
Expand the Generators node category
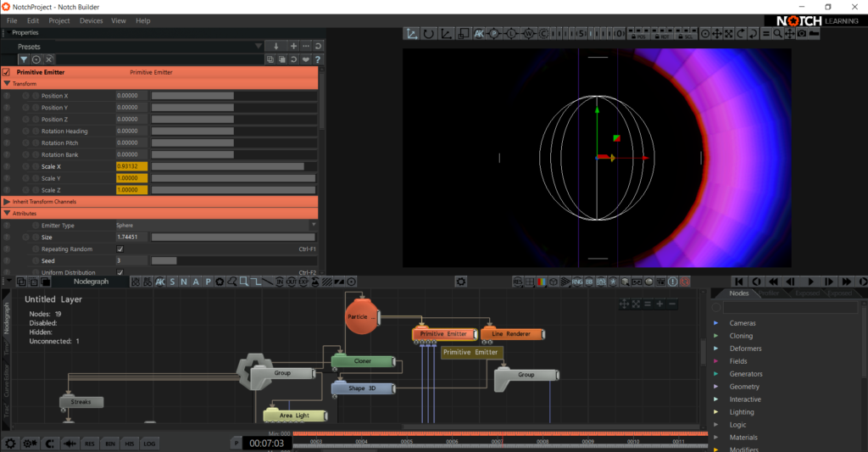(x=715, y=374)
